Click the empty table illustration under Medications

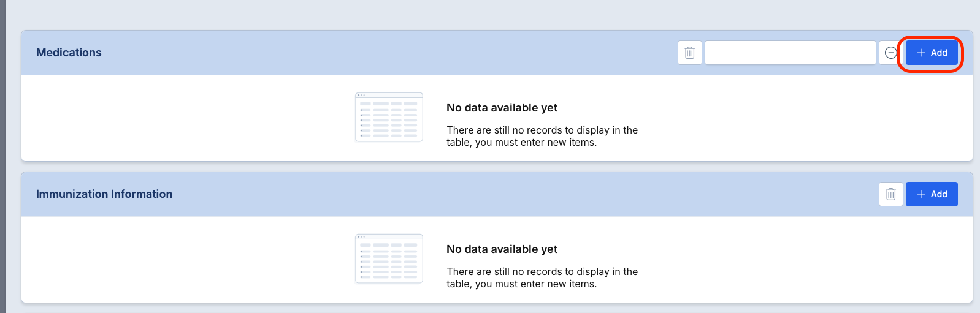(x=389, y=117)
